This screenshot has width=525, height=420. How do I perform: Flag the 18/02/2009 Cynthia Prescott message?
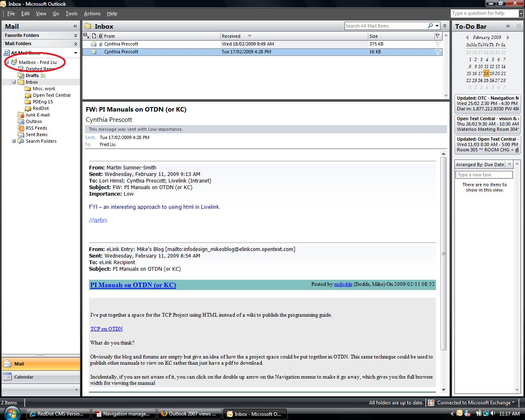tap(438, 44)
